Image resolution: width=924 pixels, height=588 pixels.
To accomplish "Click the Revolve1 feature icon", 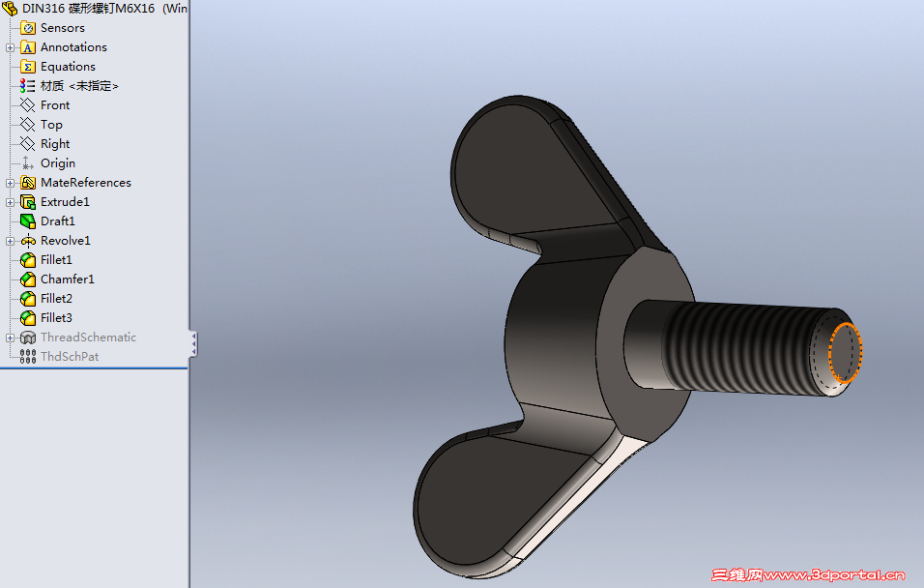I will click(28, 241).
